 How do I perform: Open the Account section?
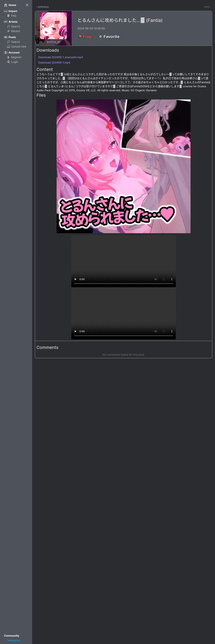click(x=14, y=52)
